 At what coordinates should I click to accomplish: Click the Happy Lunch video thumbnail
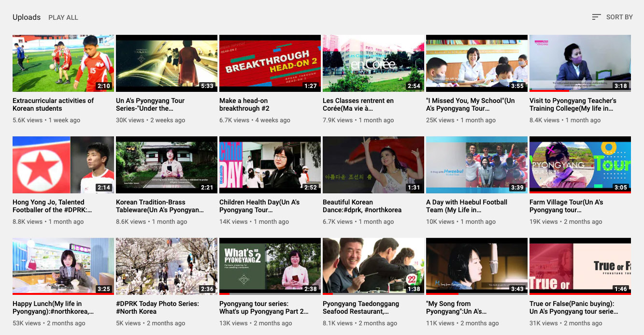[63, 266]
